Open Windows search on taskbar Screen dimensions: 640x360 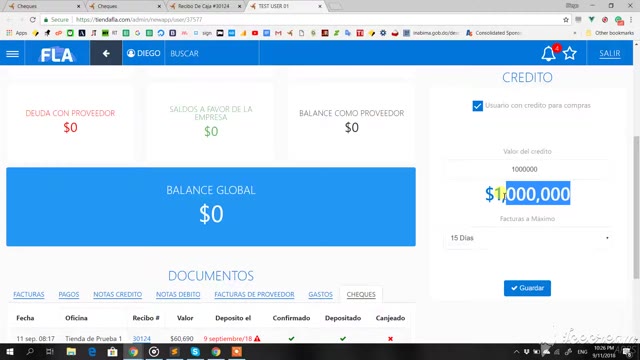(x=30, y=351)
